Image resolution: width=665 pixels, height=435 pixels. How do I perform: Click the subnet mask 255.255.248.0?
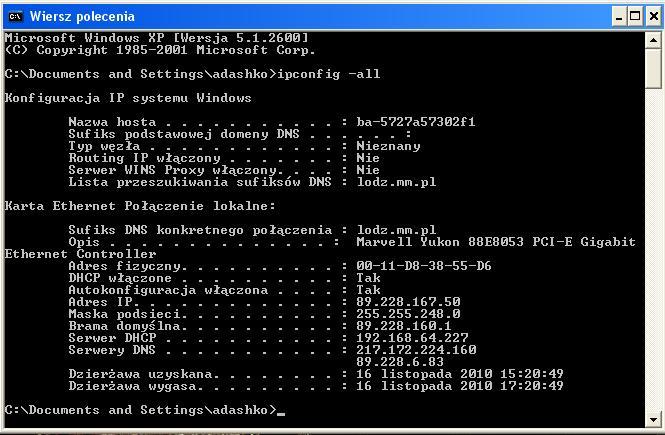[x=408, y=314]
